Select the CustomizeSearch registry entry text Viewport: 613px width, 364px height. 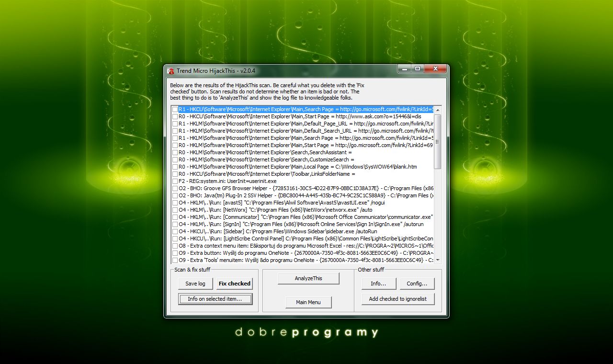coord(266,159)
